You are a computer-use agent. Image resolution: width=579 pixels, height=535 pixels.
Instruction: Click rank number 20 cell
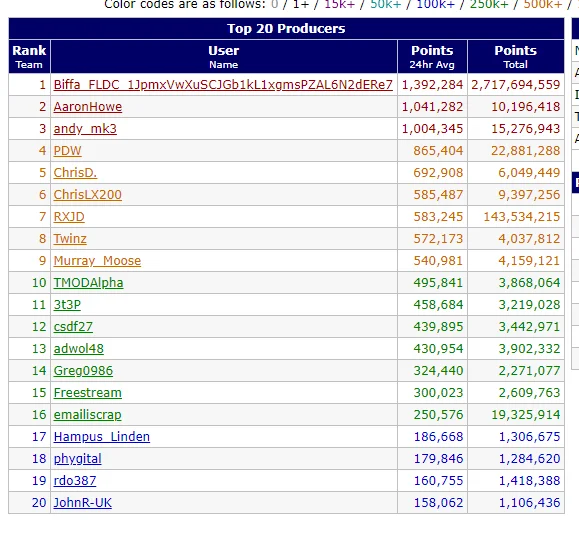(29, 503)
